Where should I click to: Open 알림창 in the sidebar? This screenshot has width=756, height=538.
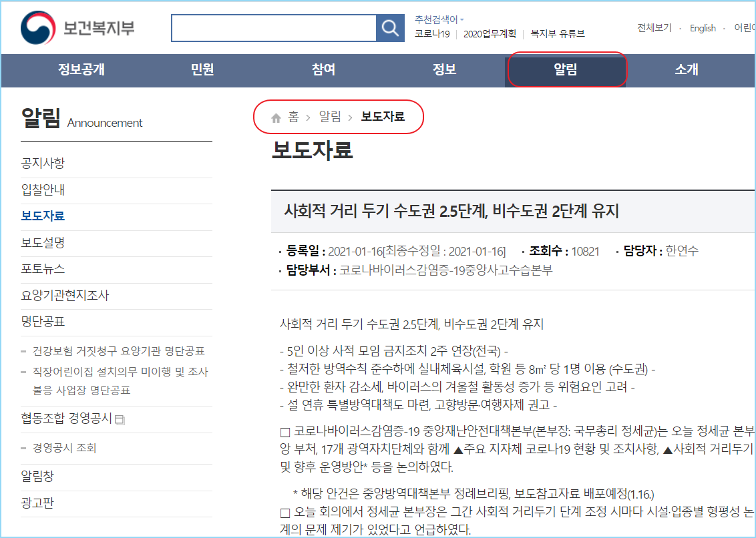point(37,477)
